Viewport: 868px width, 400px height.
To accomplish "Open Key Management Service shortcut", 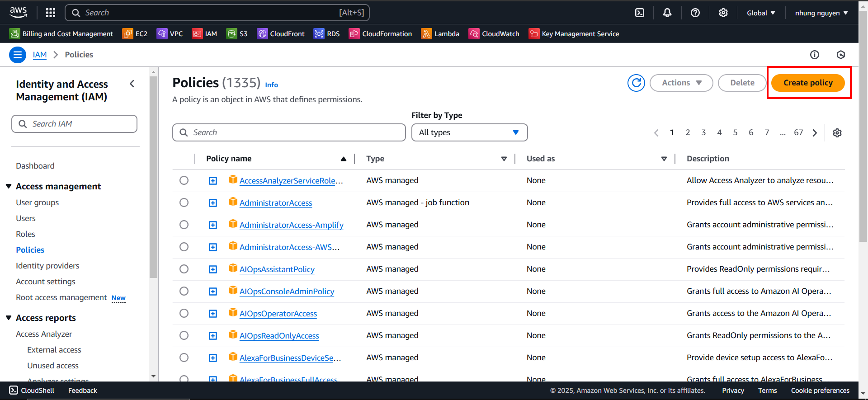I will coord(574,34).
